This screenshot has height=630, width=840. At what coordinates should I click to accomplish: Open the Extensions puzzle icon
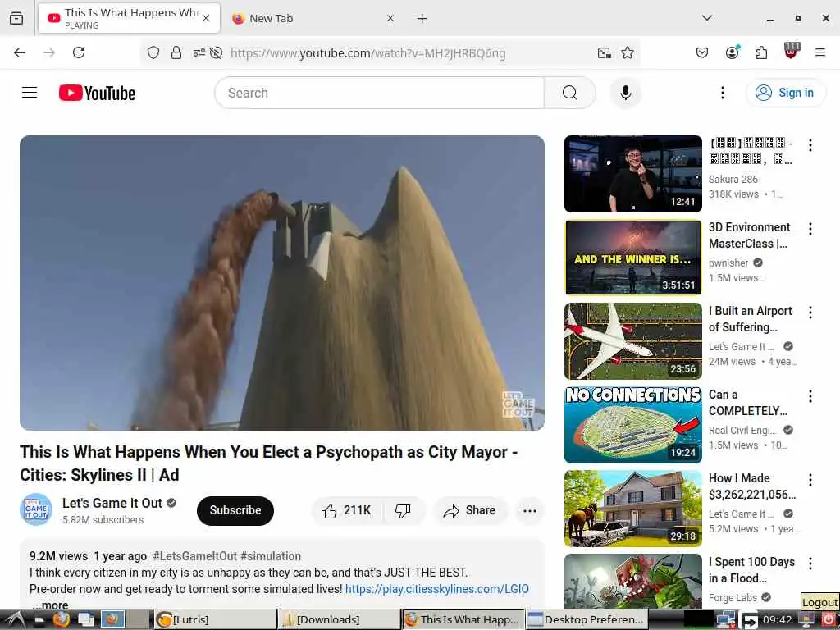761,52
